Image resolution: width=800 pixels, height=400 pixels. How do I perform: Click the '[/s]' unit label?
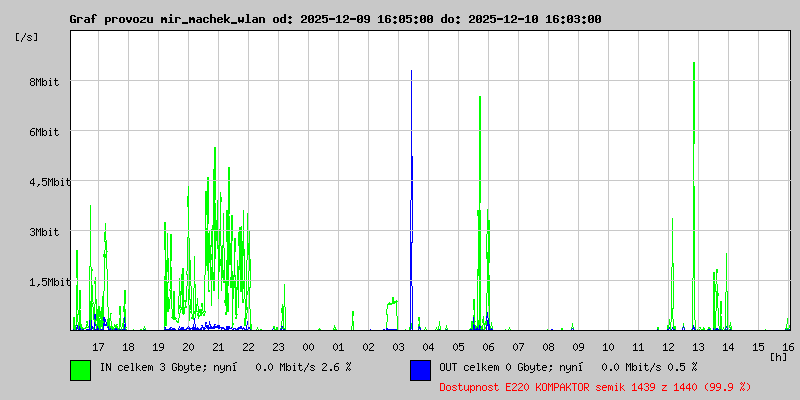coord(27,37)
